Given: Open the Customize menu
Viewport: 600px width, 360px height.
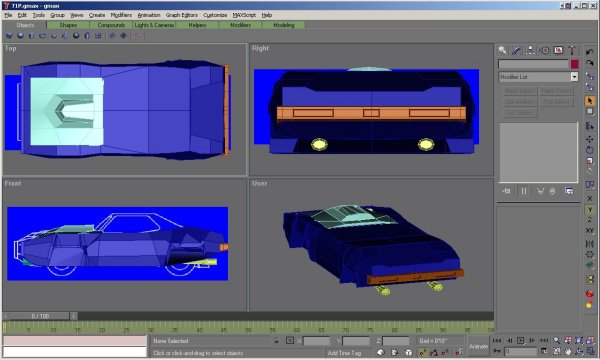Looking at the screenshot, I should [215, 15].
